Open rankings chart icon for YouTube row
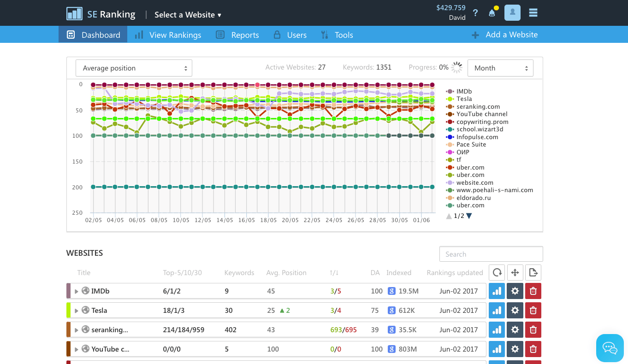Viewport: 628px width, 364px height. (x=497, y=349)
